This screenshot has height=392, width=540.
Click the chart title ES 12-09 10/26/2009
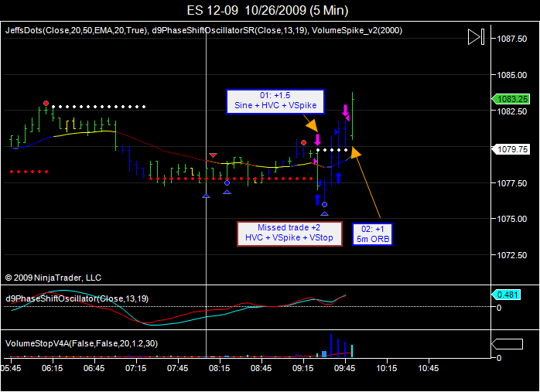click(x=267, y=10)
